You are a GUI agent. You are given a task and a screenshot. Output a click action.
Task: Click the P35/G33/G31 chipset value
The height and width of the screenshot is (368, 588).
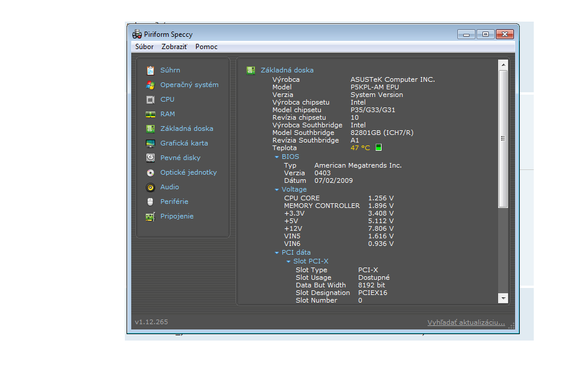coord(373,110)
